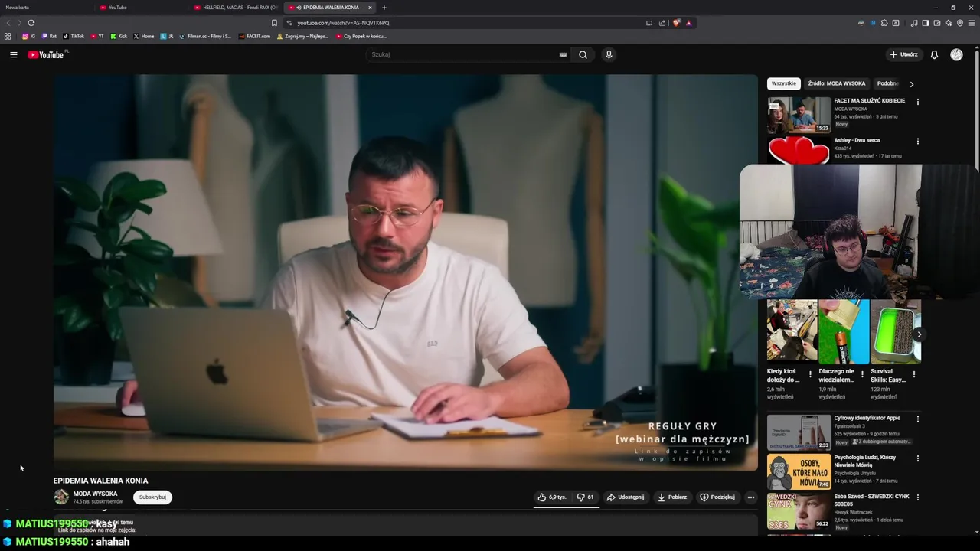Image resolution: width=980 pixels, height=551 pixels.
Task: Open the on-screen keyboard in search box
Action: [x=563, y=54]
